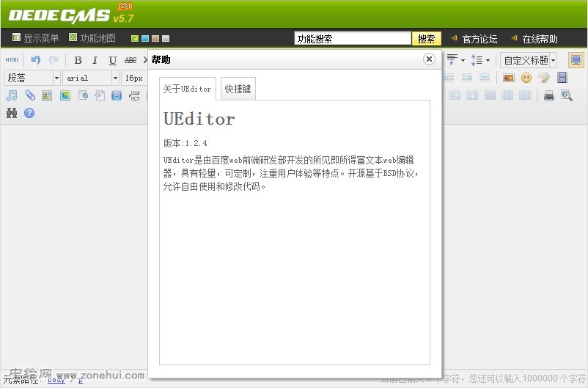Close the 帮助 help dialog
The image size is (588, 388).
pyautogui.click(x=429, y=59)
